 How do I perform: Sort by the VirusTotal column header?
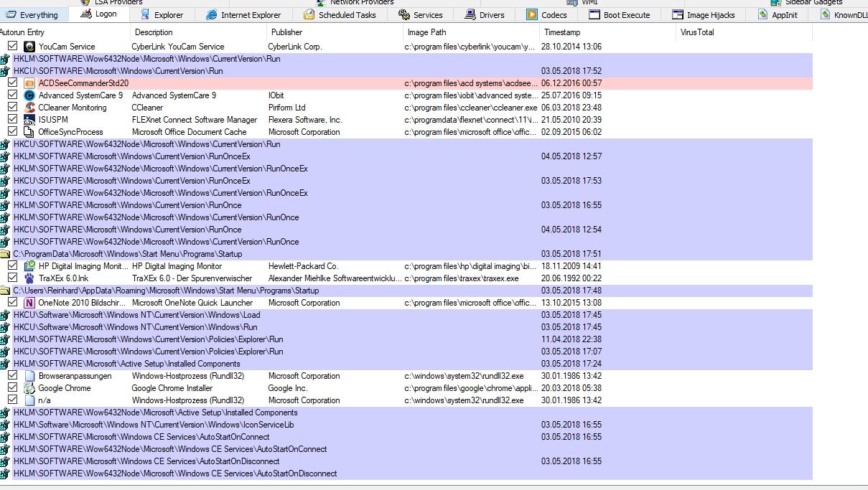(x=745, y=32)
